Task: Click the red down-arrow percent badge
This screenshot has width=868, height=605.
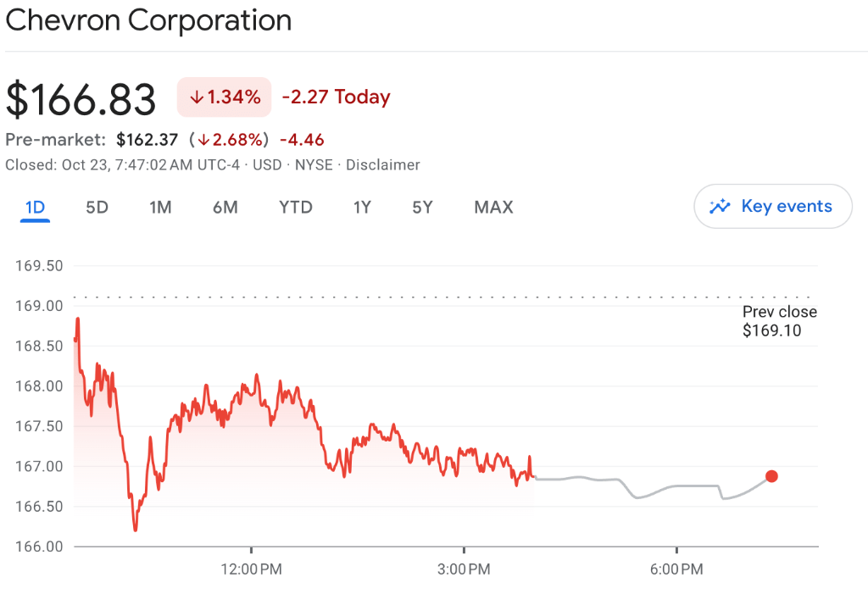Action: (224, 97)
